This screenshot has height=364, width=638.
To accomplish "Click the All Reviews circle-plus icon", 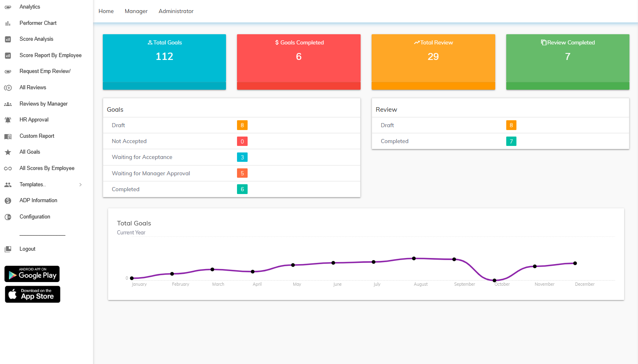I will click(8, 88).
